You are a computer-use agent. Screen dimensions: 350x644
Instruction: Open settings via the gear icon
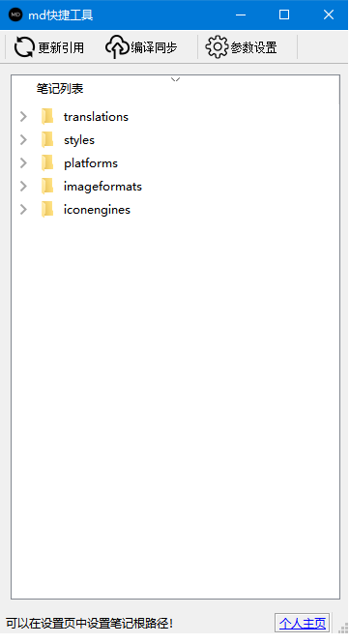click(x=217, y=46)
